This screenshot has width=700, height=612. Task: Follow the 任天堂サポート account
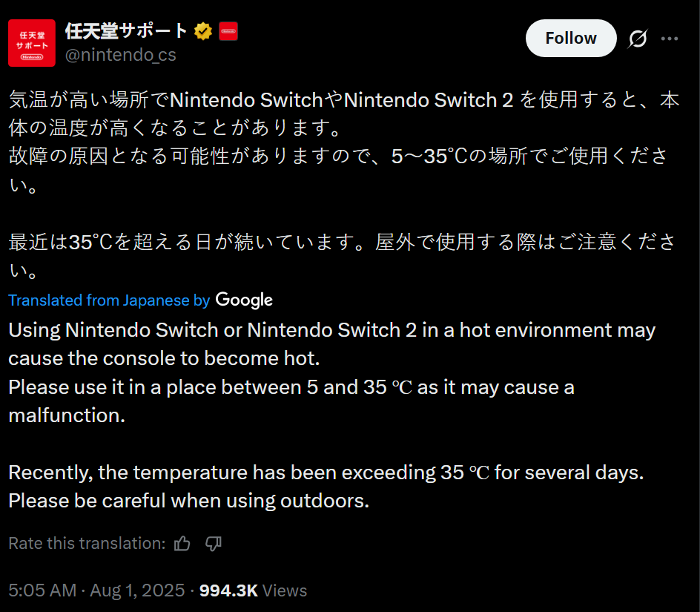tap(570, 39)
